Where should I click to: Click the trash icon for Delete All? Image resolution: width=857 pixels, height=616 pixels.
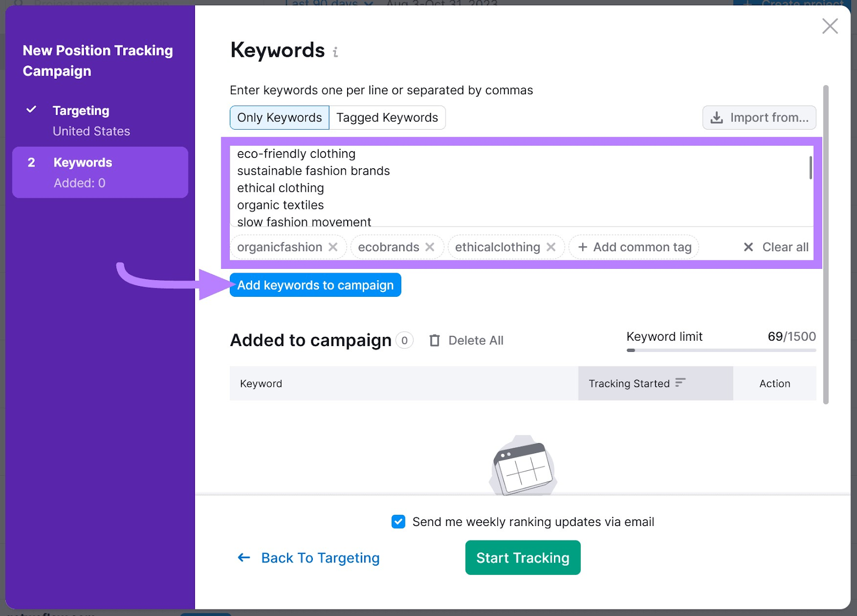point(434,341)
